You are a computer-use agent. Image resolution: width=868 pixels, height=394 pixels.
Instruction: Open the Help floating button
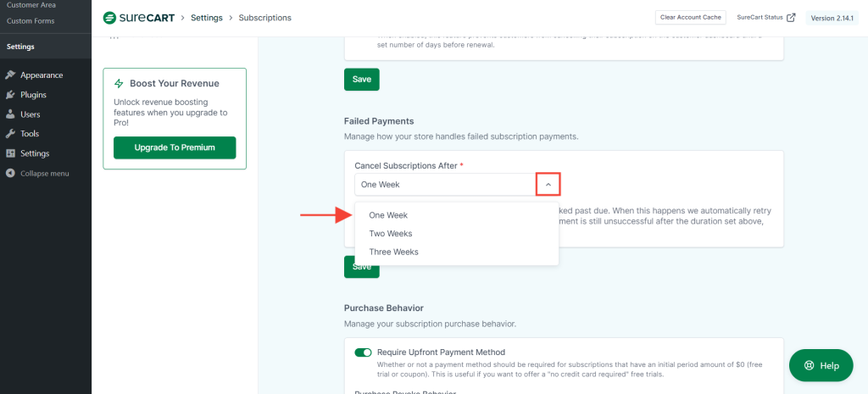pos(821,365)
